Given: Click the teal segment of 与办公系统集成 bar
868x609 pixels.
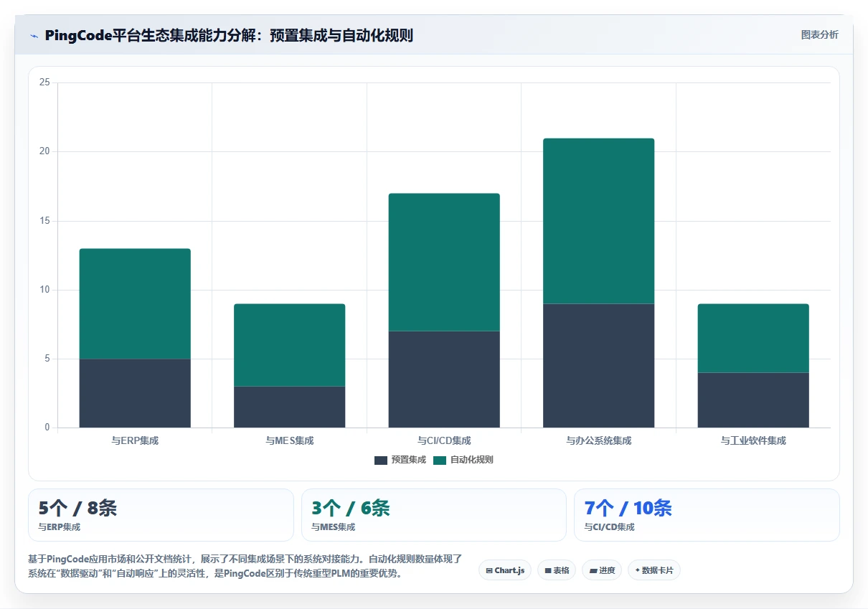Looking at the screenshot, I should point(599,221).
